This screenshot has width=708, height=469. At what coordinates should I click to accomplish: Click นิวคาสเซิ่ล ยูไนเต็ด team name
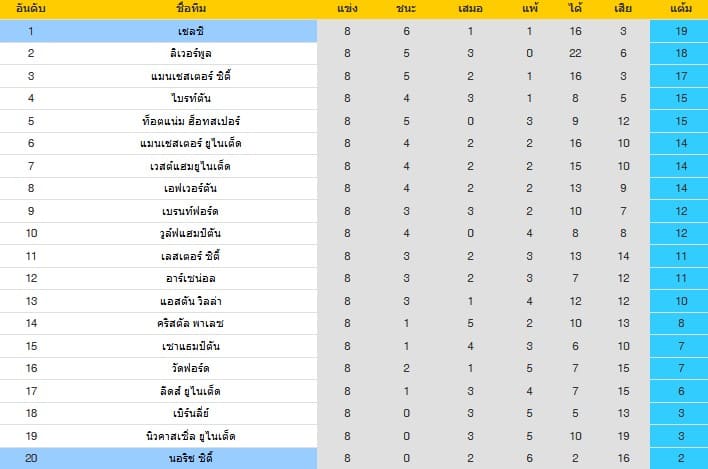pyautogui.click(x=190, y=436)
